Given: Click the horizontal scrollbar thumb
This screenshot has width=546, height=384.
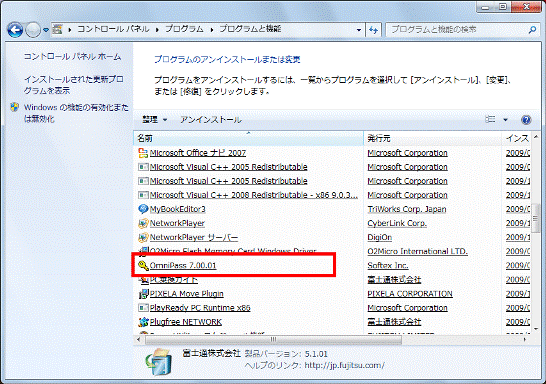Looking at the screenshot, I should tap(273, 339).
